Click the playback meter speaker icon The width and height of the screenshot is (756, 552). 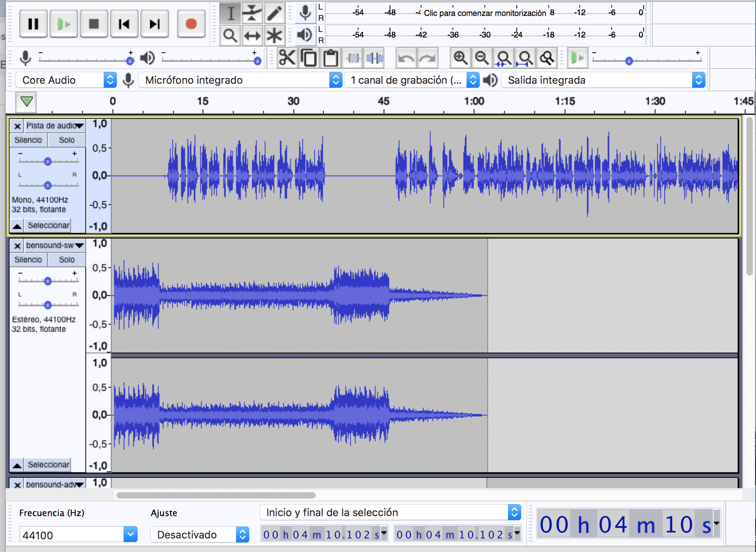(305, 35)
